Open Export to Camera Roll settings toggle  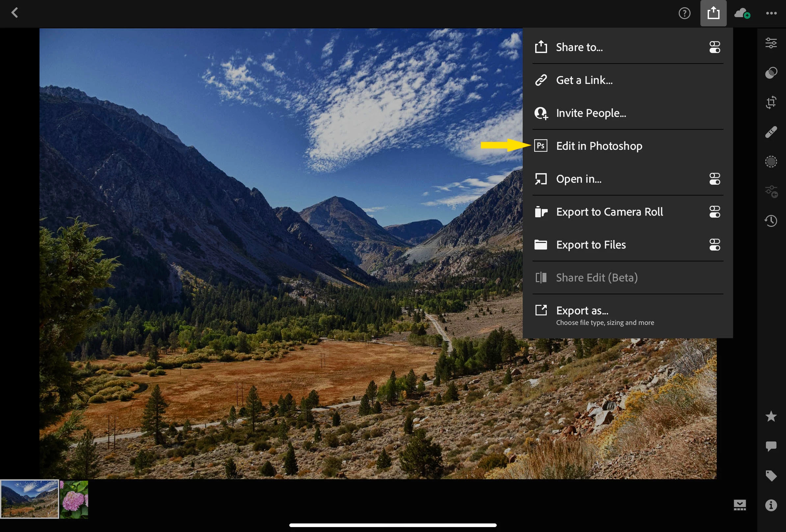click(714, 212)
